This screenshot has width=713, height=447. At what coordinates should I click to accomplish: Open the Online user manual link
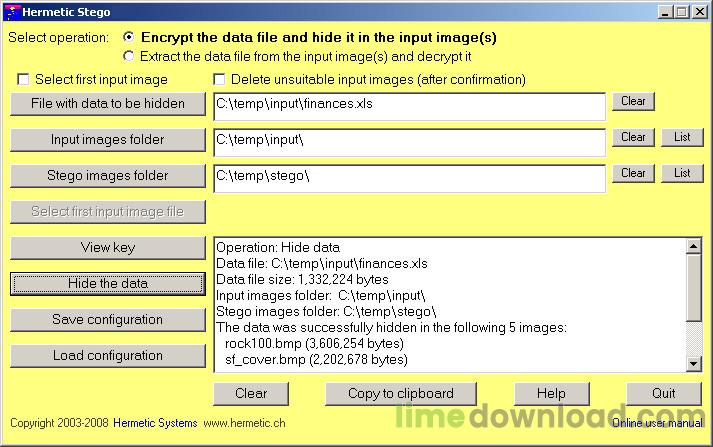(x=657, y=423)
